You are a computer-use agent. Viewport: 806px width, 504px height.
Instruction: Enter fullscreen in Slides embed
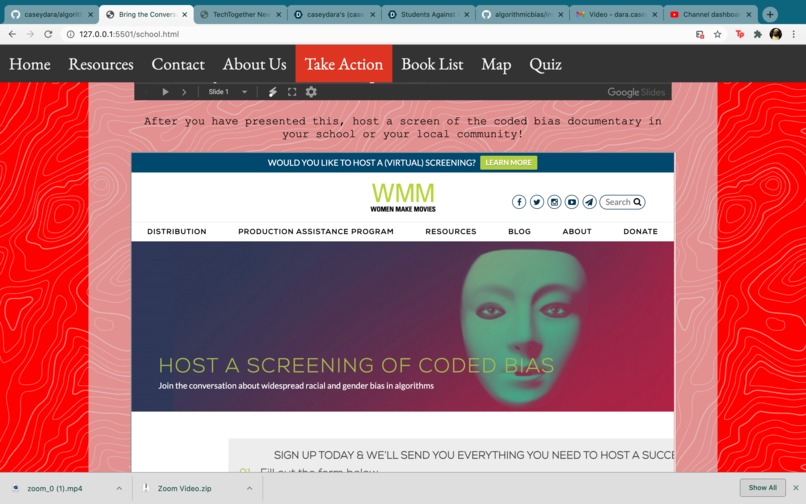coord(292,92)
